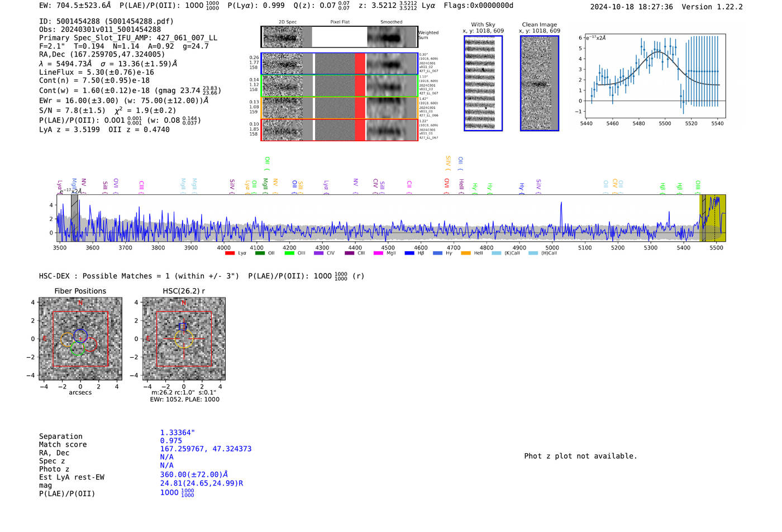
Task: Click the yellow highlighted region near 5500 Å
Action: 713,218
